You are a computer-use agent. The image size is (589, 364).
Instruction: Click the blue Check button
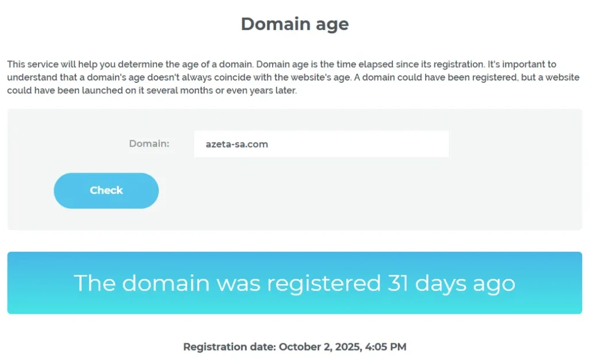tap(106, 190)
